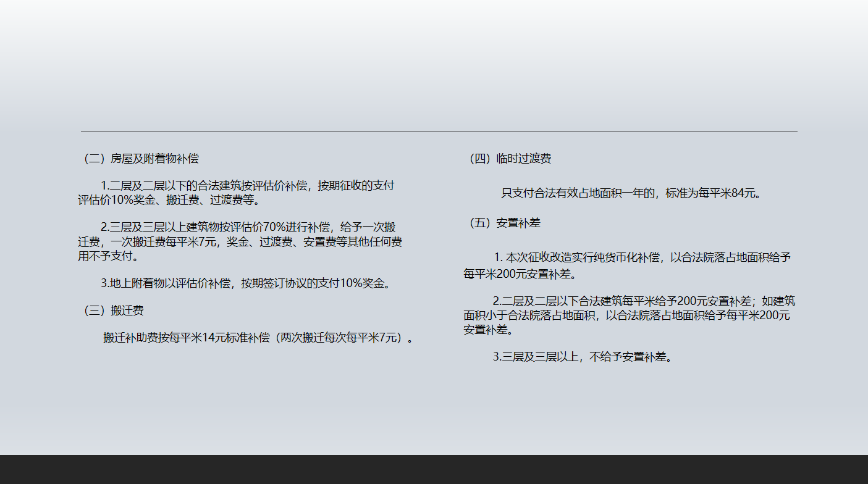The image size is (868, 484).
Task: Click paragraph starting "2.三层及三层以上建筑物按评估价70%"
Action: (240, 241)
